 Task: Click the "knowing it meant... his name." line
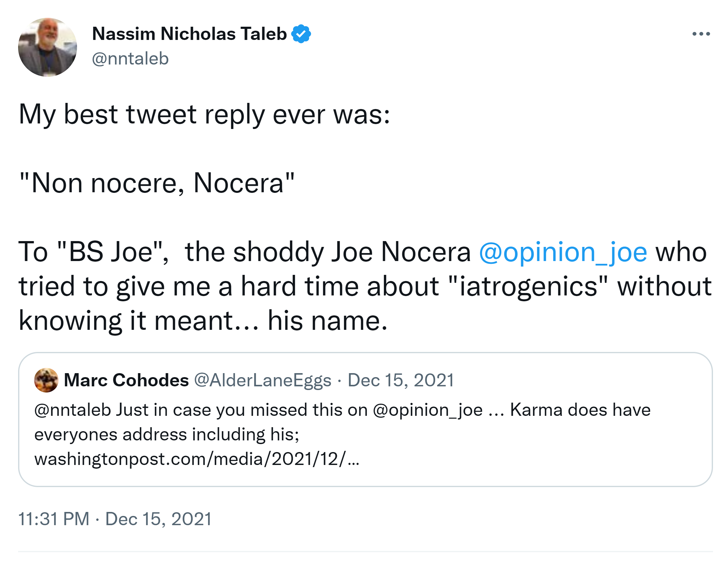[203, 321]
